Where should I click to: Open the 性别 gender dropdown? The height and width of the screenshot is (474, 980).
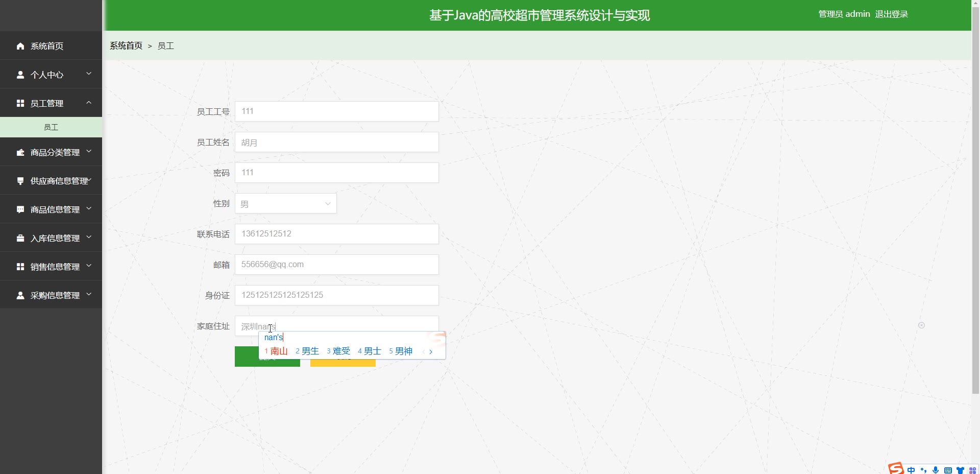[x=285, y=203]
